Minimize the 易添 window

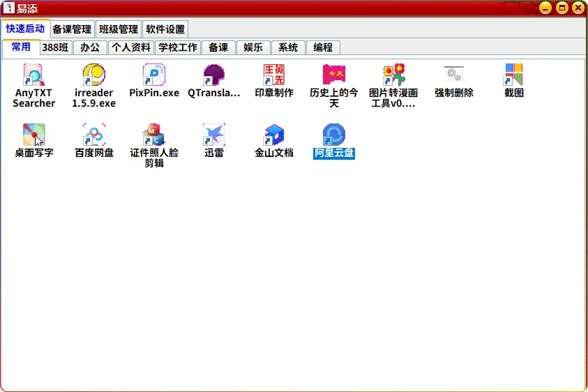click(545, 8)
